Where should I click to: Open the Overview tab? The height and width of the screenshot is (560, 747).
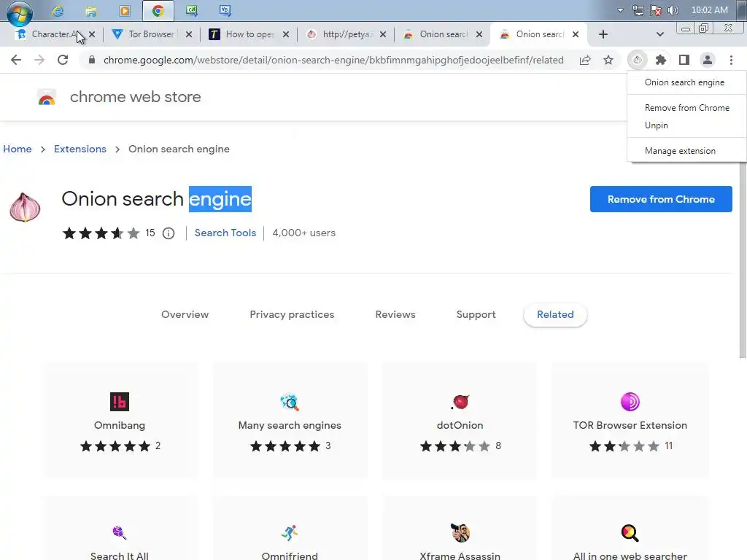pyautogui.click(x=185, y=315)
